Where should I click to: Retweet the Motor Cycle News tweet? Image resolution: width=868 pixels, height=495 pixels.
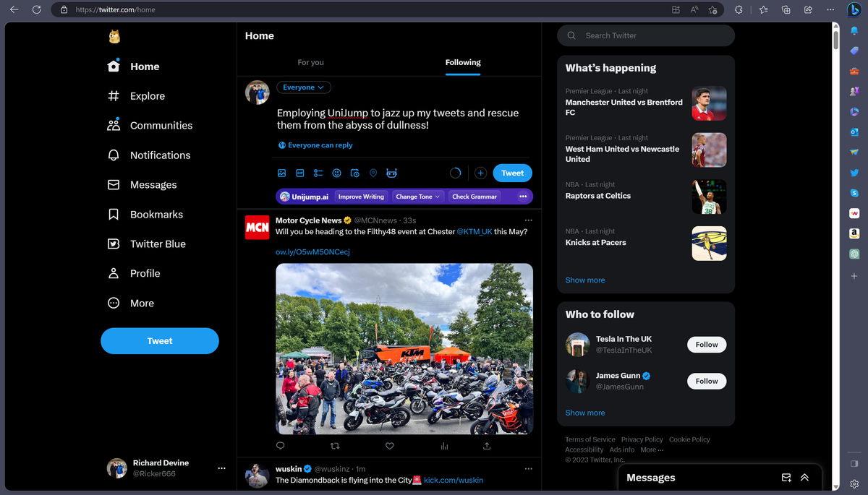[x=334, y=446]
